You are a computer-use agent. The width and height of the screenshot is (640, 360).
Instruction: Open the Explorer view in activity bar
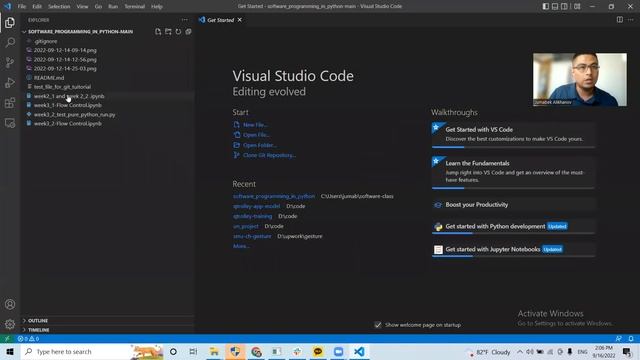10,23
